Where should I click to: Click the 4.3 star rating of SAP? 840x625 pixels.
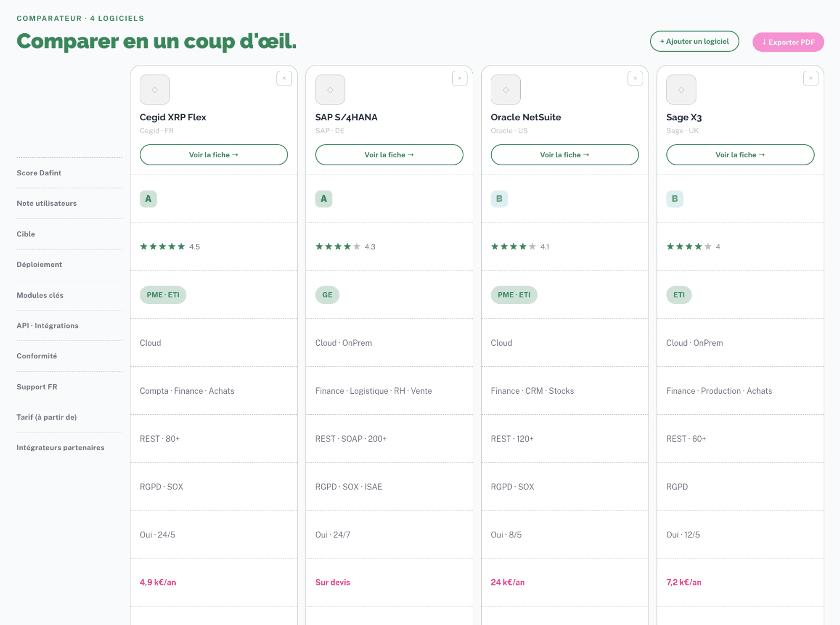(346, 247)
